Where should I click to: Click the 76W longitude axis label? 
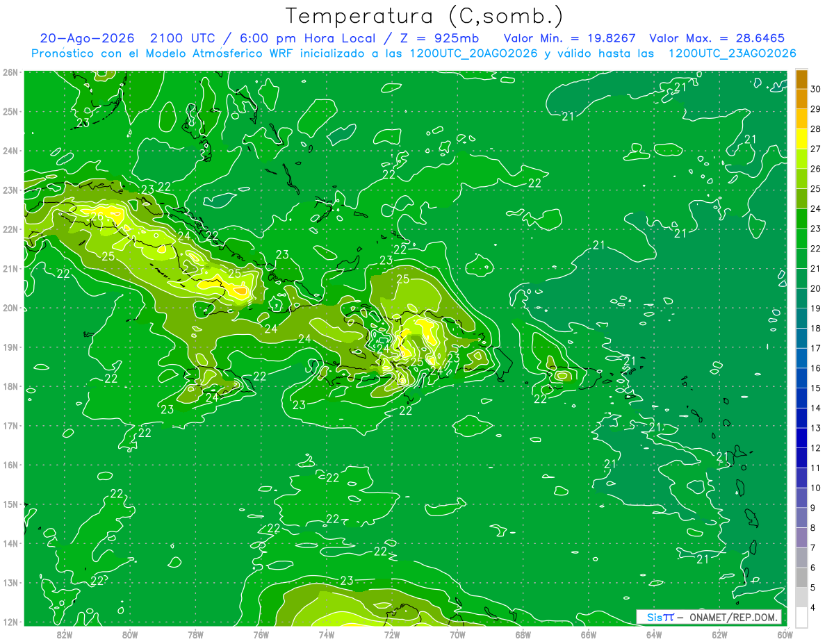pyautogui.click(x=261, y=634)
